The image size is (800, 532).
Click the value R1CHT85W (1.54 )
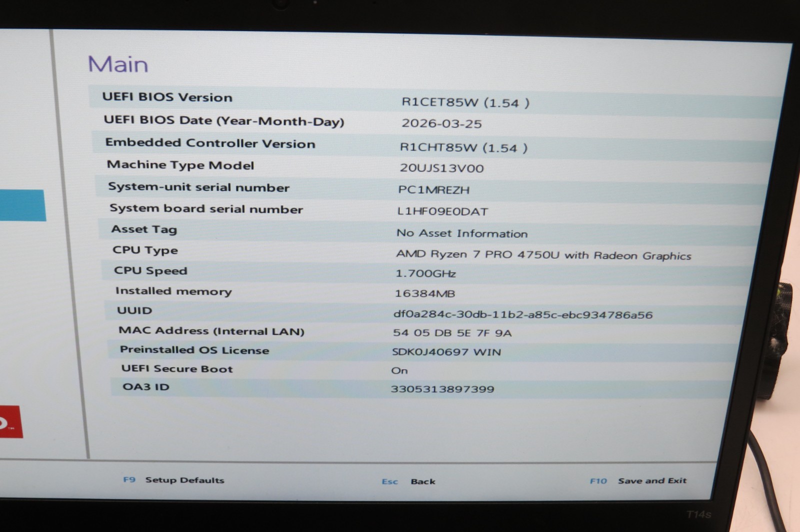click(463, 147)
